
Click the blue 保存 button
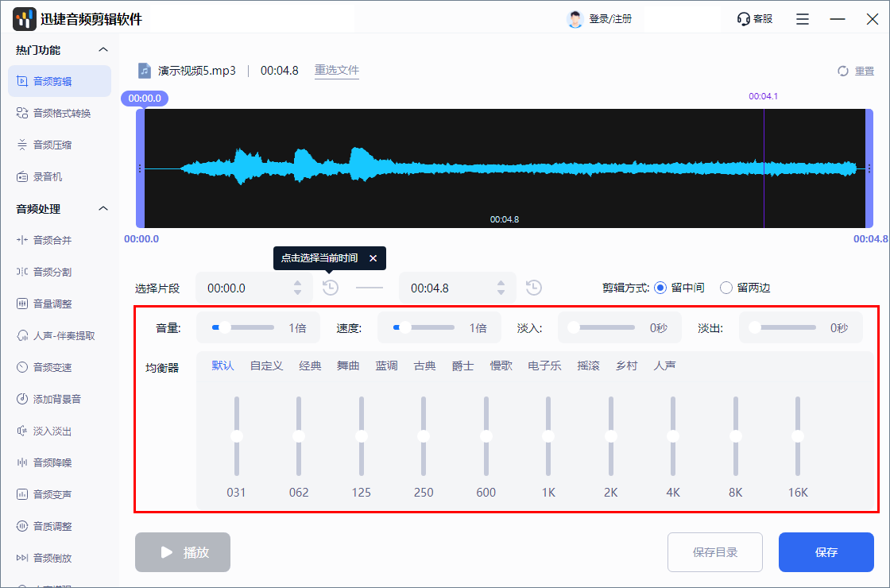click(x=826, y=552)
